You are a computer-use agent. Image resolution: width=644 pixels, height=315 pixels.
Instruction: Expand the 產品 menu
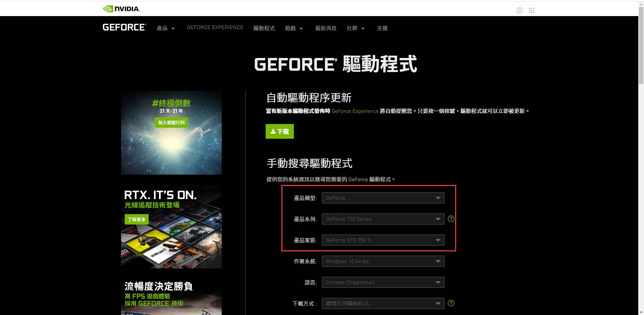[166, 28]
